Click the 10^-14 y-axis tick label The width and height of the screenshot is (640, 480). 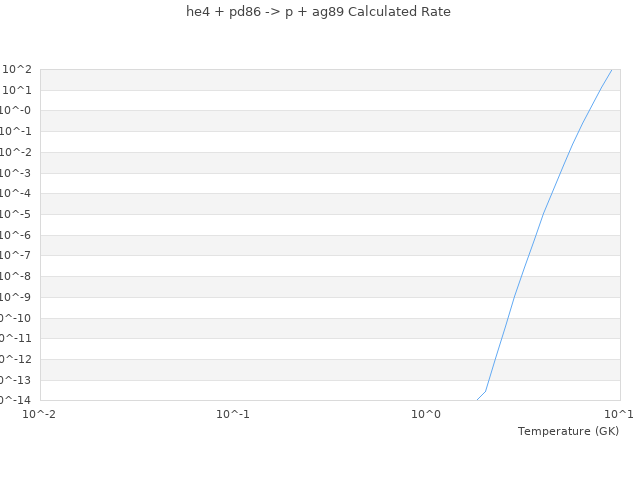15,400
